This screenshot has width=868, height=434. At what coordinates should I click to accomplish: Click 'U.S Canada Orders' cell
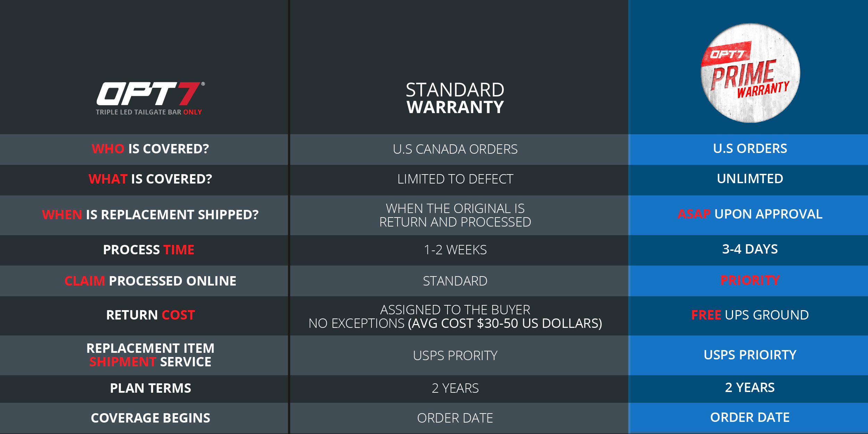455,149
